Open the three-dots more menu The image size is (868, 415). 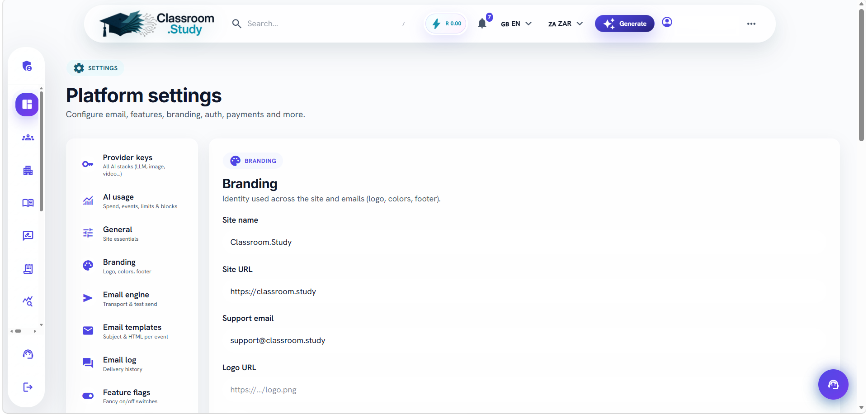pyautogui.click(x=751, y=24)
